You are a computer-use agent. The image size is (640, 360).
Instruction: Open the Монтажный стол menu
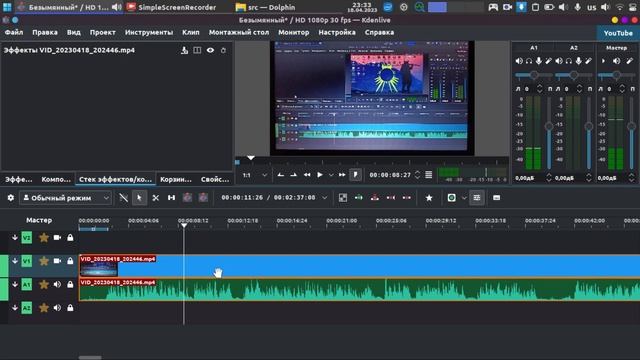point(239,32)
